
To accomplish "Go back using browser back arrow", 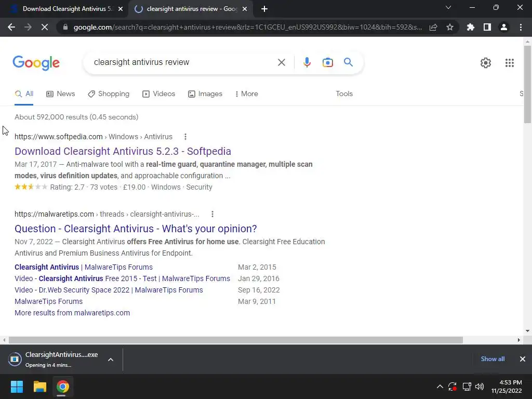I will pyautogui.click(x=11, y=27).
